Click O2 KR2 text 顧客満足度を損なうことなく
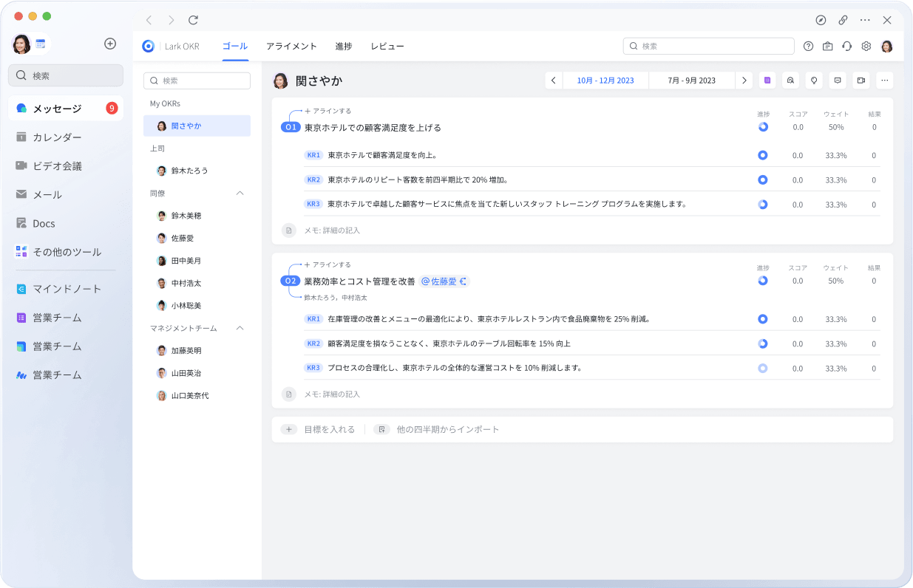913x588 pixels. click(449, 343)
